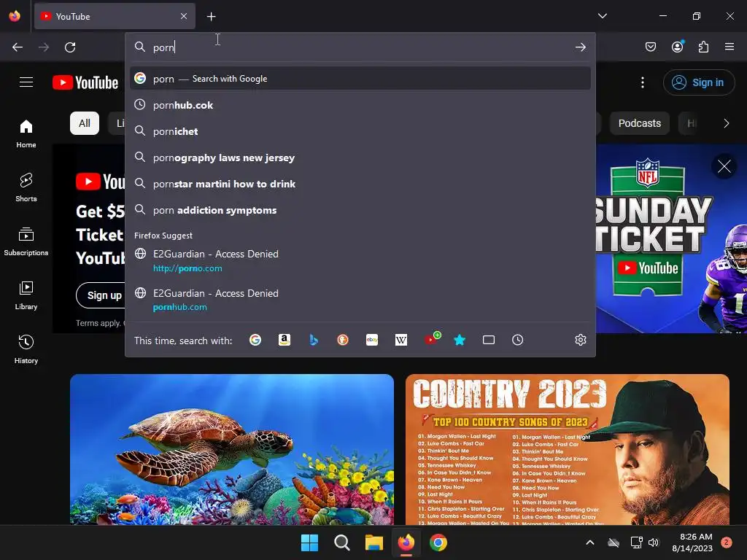Select the All filter chip
This screenshot has height=560, width=747.
click(85, 123)
